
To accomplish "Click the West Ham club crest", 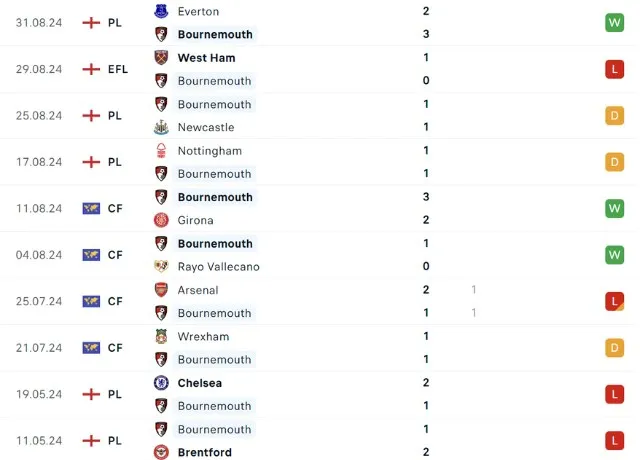I will [161, 58].
